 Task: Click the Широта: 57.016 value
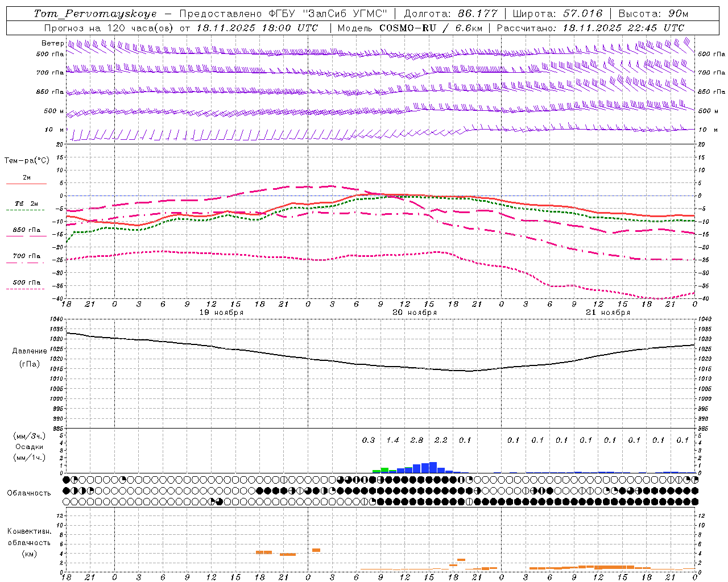557,14
